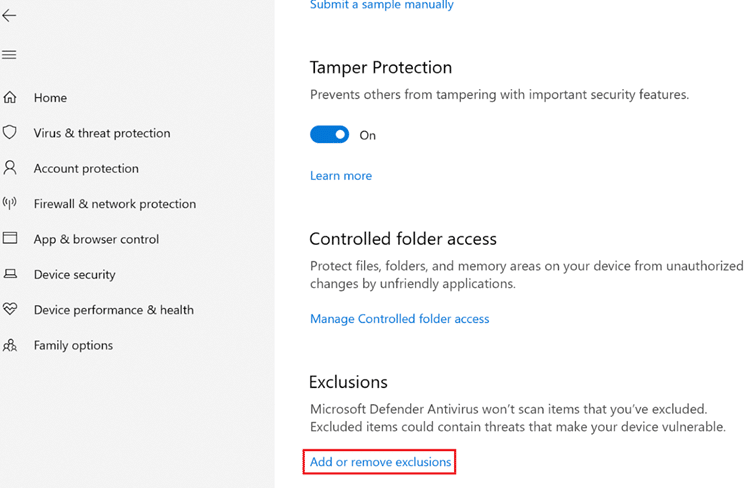
Task: Click the Account protection person icon
Action: (x=10, y=168)
